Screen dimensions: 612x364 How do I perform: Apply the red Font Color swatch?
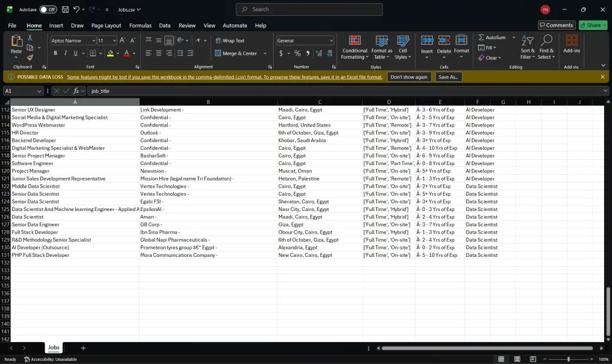127,53
